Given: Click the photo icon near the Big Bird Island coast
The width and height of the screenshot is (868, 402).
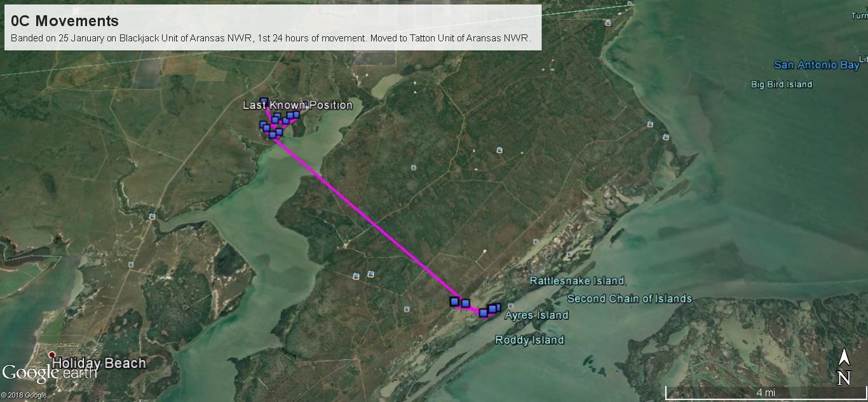Looking at the screenshot, I should pyautogui.click(x=665, y=137).
